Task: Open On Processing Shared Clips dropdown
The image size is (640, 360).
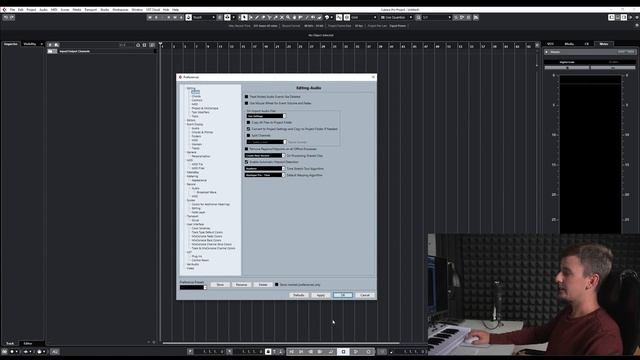Action: click(x=264, y=156)
